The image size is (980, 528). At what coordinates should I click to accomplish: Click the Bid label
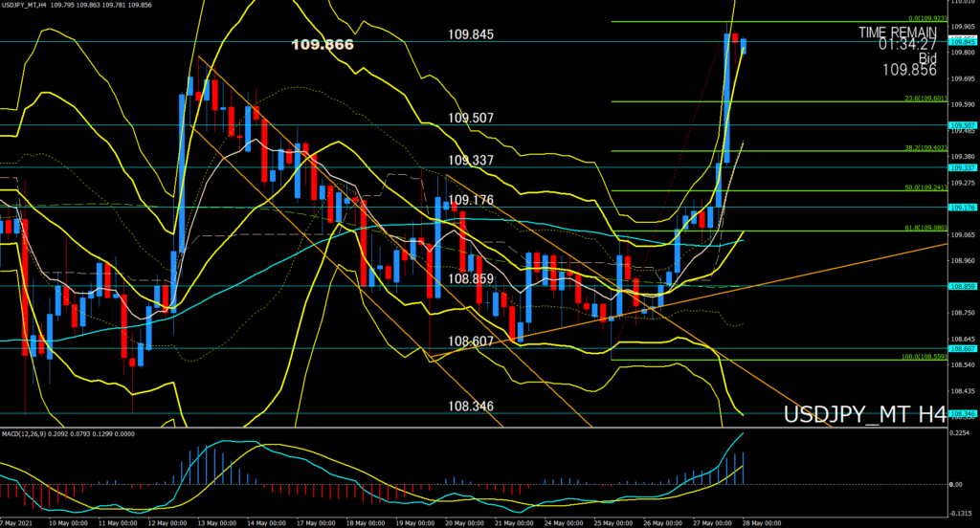[927, 58]
